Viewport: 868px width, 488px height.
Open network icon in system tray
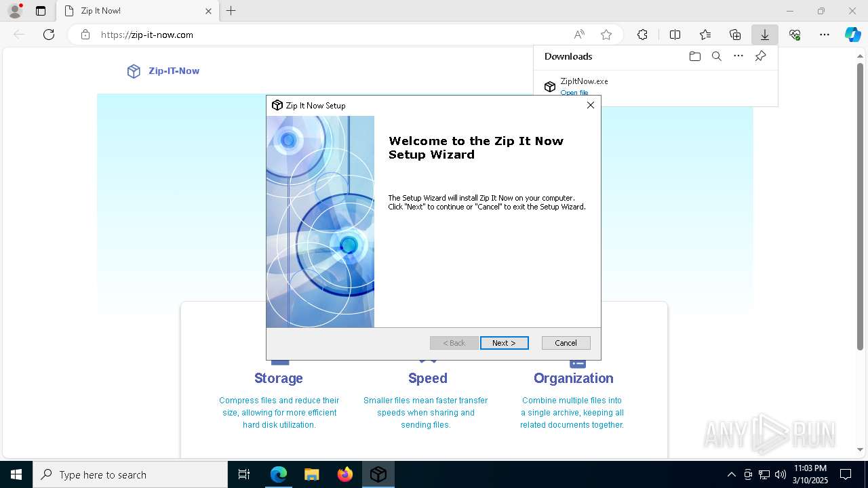(x=764, y=474)
